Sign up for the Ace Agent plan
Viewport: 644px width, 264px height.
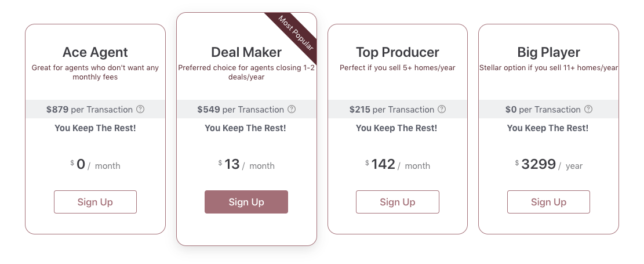(x=95, y=202)
